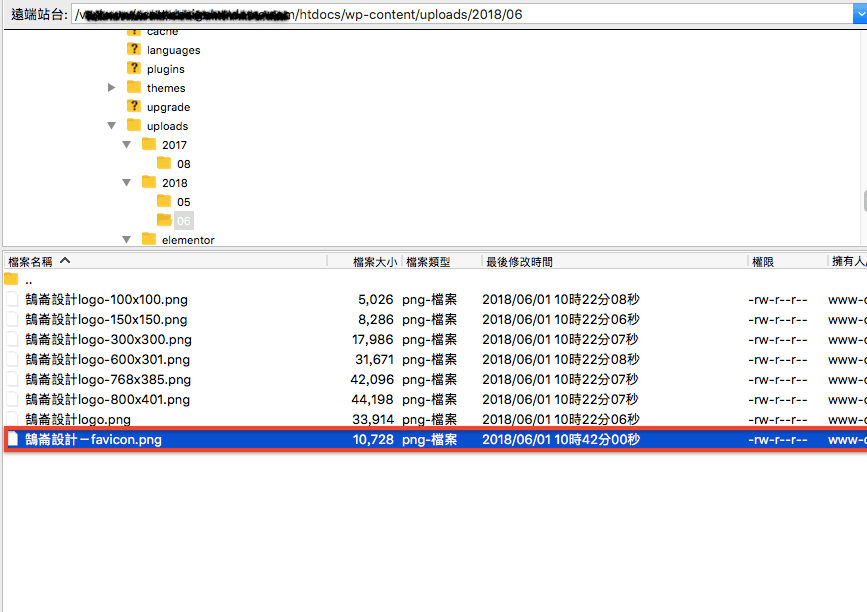Click the 05 folder icon

(164, 201)
